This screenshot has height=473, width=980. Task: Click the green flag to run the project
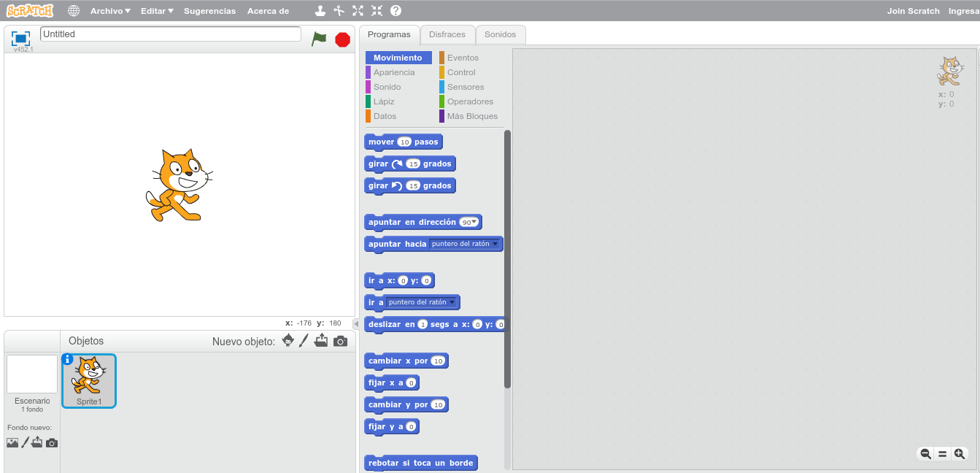319,39
